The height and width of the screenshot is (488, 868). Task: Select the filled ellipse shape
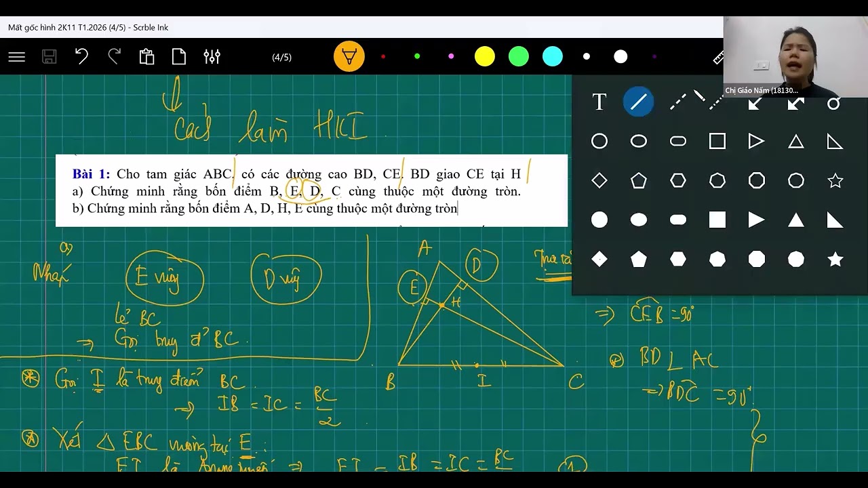(x=639, y=220)
